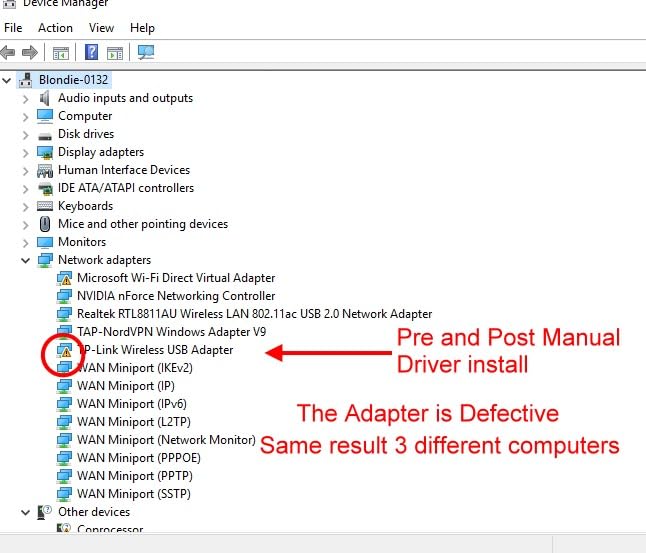Select TAP-NordVPN Windows Adapter V9
Screen dimensions: 646x553
[171, 332]
